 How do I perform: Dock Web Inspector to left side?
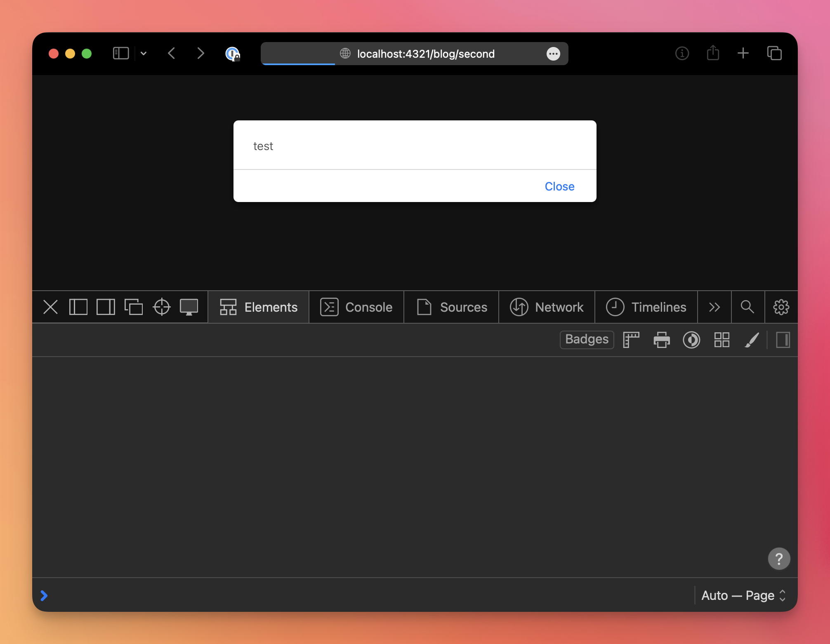(78, 307)
